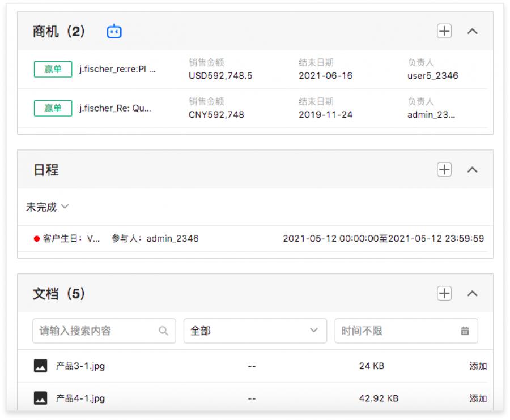The width and height of the screenshot is (510, 420).
Task: Click image file icon for 产品3-1.jpg
Action: click(40, 366)
